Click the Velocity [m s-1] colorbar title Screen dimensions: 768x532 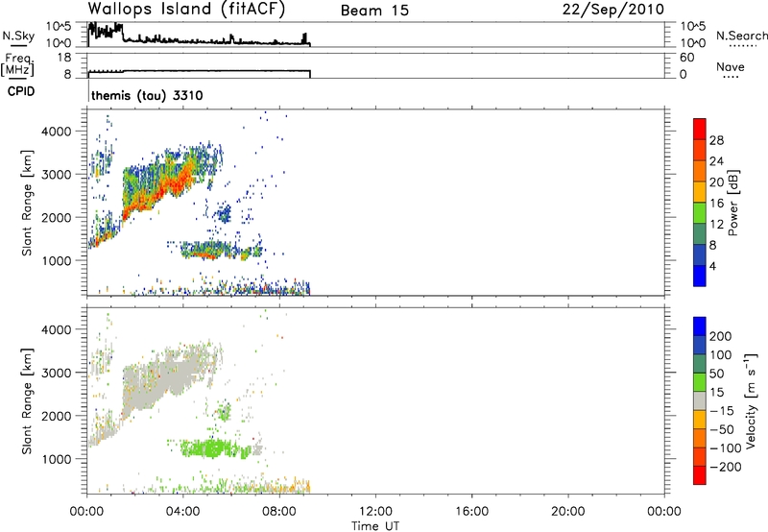tap(752, 401)
